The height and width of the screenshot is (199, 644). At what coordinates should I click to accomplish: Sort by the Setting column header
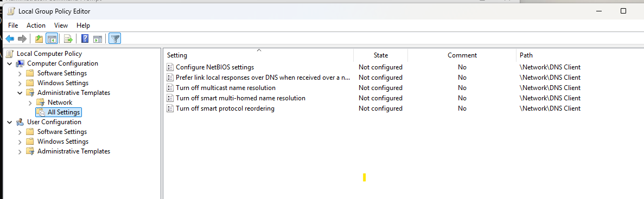click(258, 55)
